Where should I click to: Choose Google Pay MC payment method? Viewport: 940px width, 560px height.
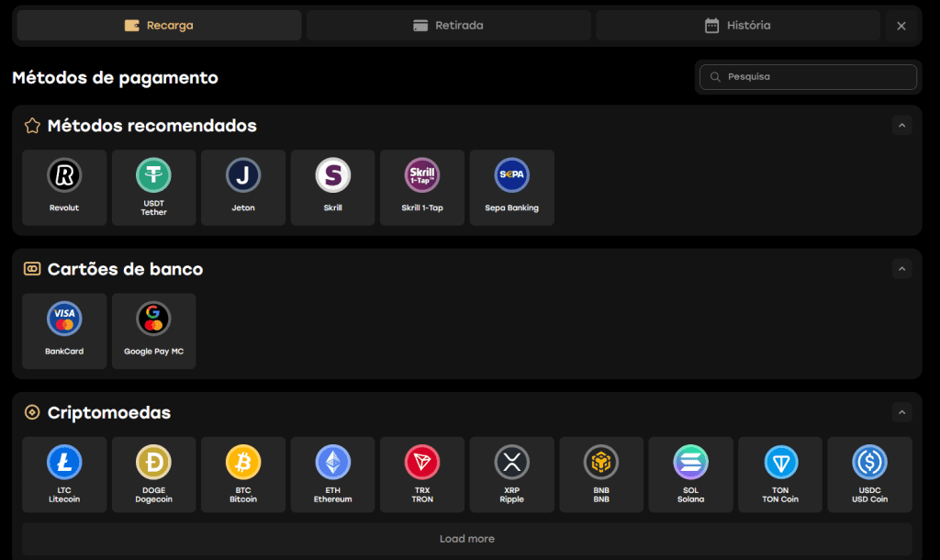(153, 331)
